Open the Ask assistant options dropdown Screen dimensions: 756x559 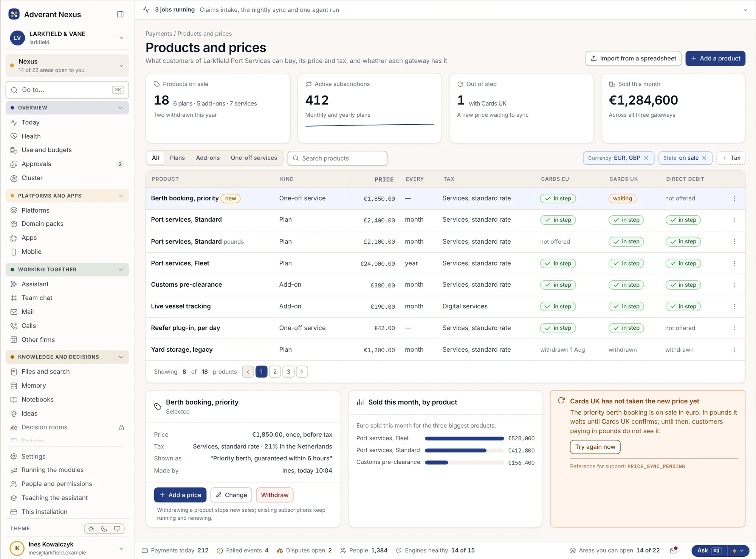[738, 551]
